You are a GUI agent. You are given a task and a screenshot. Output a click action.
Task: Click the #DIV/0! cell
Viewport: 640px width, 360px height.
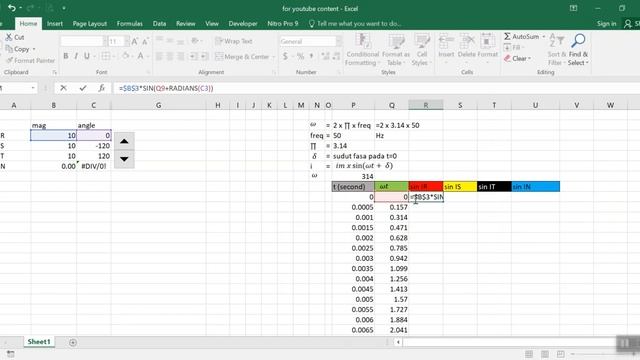(93, 166)
